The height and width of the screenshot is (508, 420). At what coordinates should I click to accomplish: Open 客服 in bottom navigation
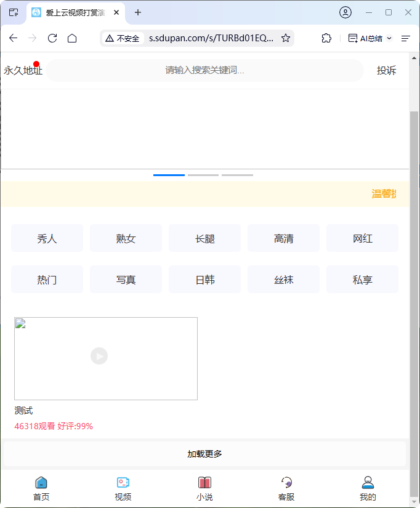point(286,488)
